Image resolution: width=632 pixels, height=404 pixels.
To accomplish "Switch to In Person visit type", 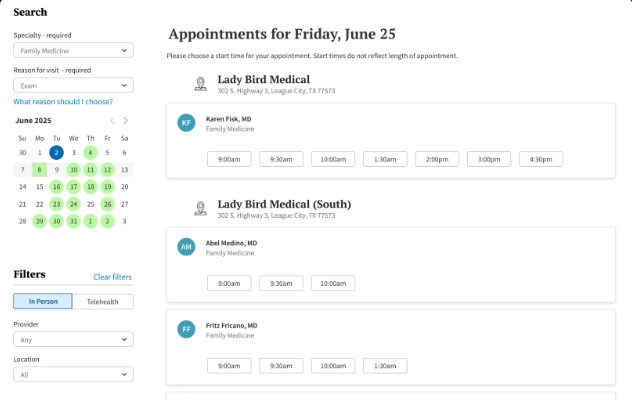I will (43, 301).
